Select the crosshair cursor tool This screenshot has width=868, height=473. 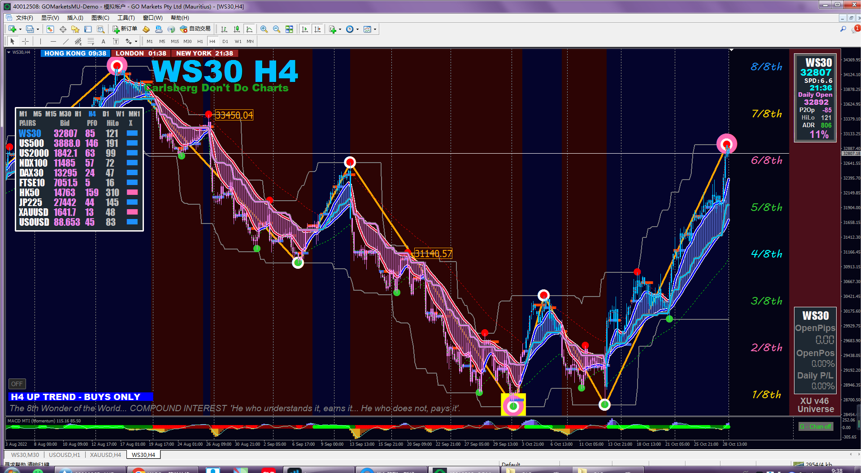[x=26, y=41]
